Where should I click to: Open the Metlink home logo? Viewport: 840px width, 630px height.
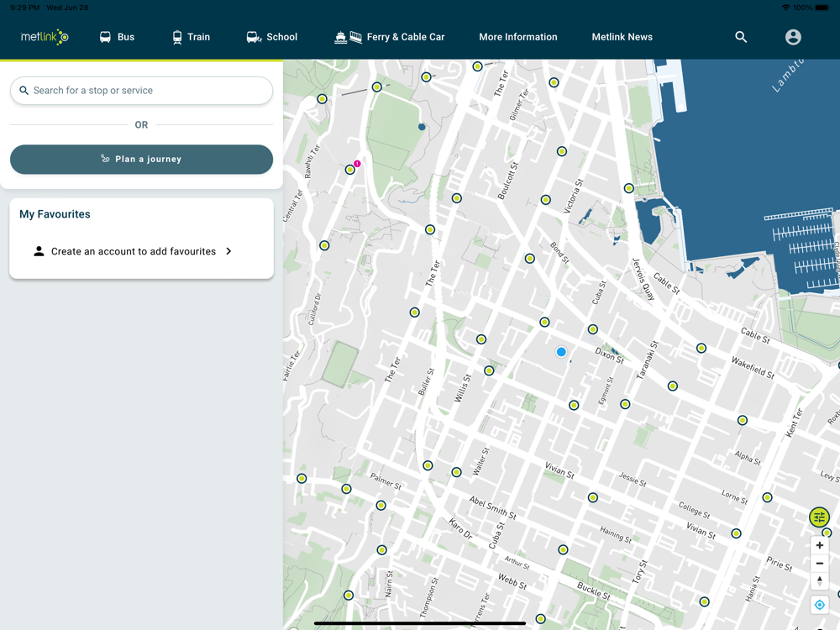pos(45,37)
